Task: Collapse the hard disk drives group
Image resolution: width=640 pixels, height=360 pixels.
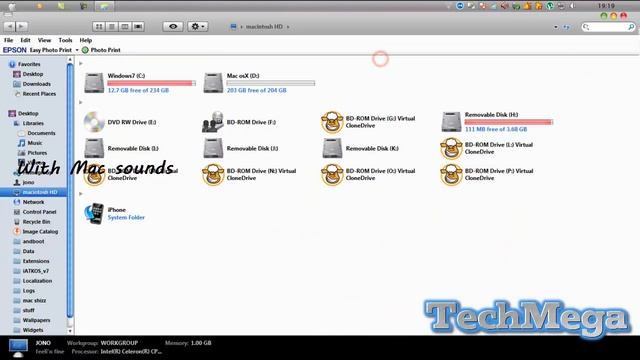Action: click(81, 63)
